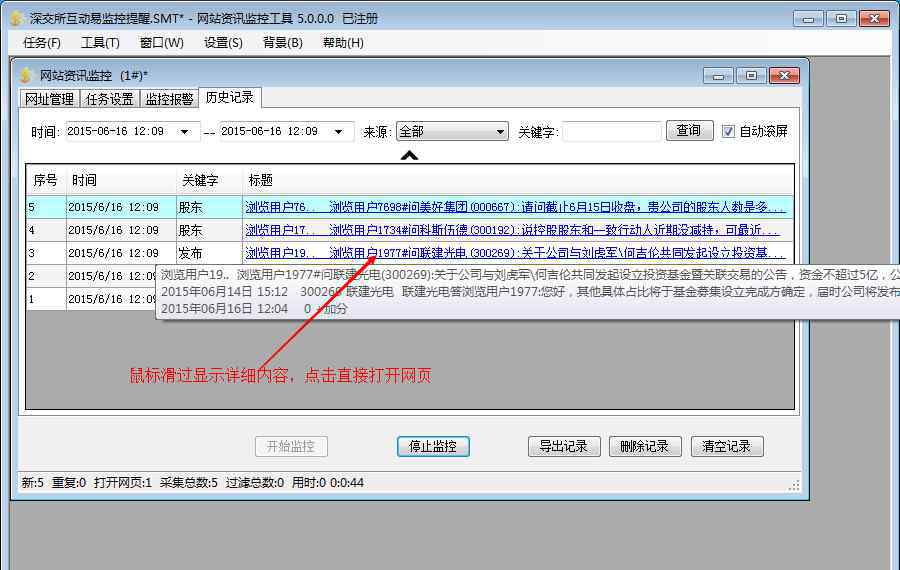Image resolution: width=900 pixels, height=570 pixels.
Task: Click the 网站资讯监控 child window app icon
Action: (x=25, y=75)
